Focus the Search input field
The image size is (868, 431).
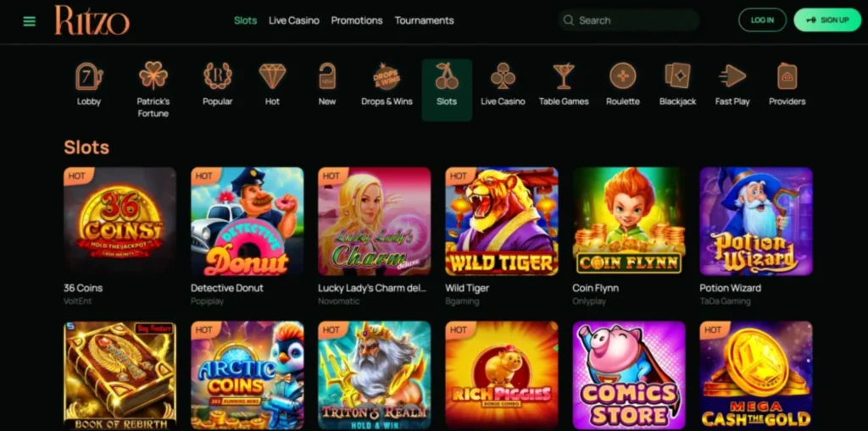point(629,20)
